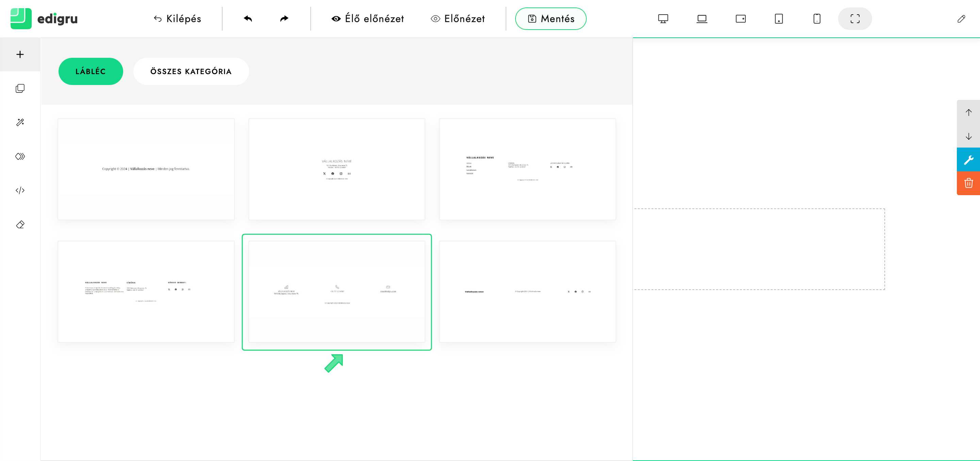Toggle the fullscreen frame view icon
The width and height of the screenshot is (980, 461).
point(855,19)
